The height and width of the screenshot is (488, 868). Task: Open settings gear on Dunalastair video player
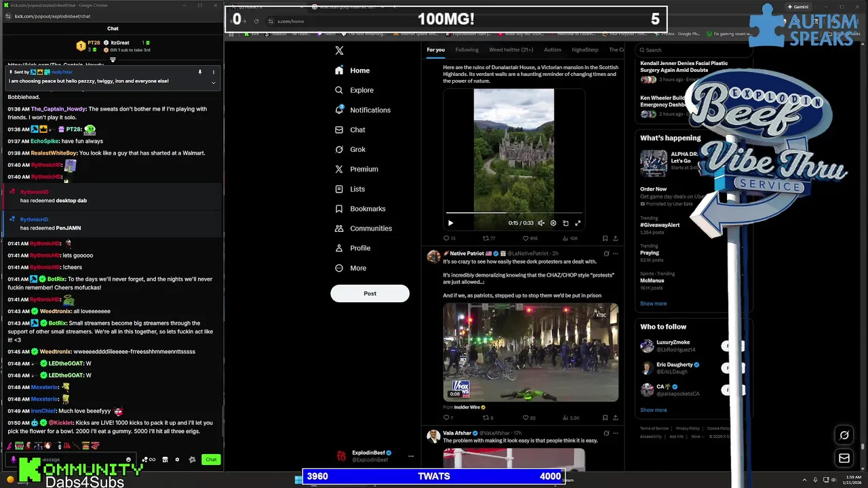(x=553, y=223)
